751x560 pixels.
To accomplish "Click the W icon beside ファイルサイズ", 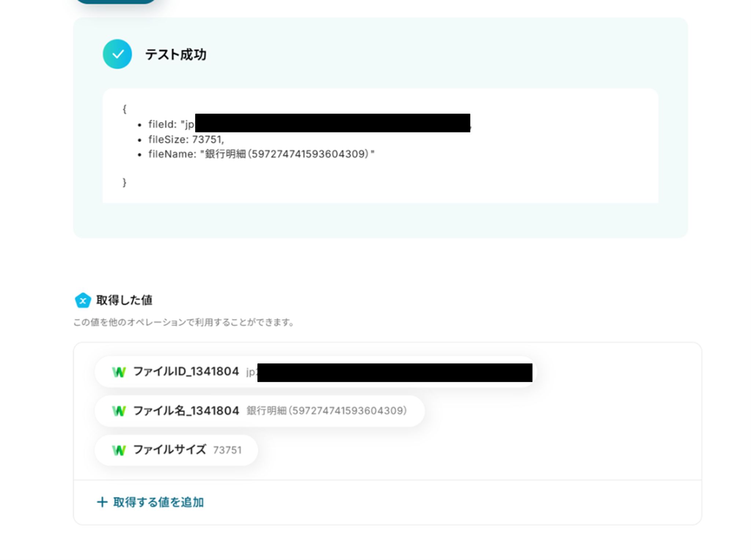I will coord(119,450).
